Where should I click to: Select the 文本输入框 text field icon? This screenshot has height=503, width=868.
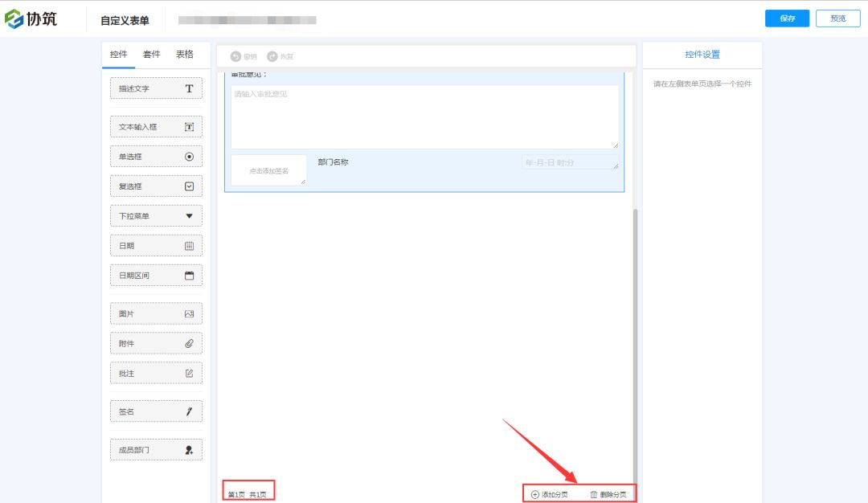pyautogui.click(x=190, y=127)
